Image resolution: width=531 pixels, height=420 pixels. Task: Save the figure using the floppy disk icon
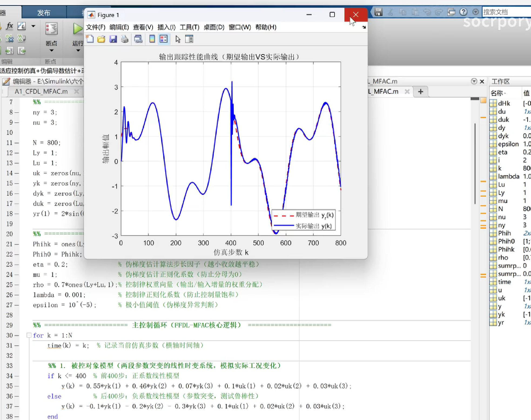pyautogui.click(x=113, y=39)
